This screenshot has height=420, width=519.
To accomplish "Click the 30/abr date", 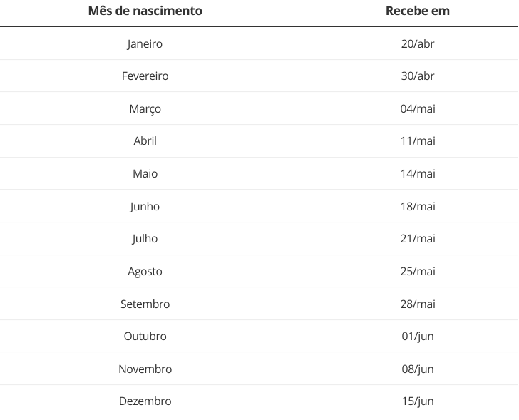I will [x=417, y=76].
